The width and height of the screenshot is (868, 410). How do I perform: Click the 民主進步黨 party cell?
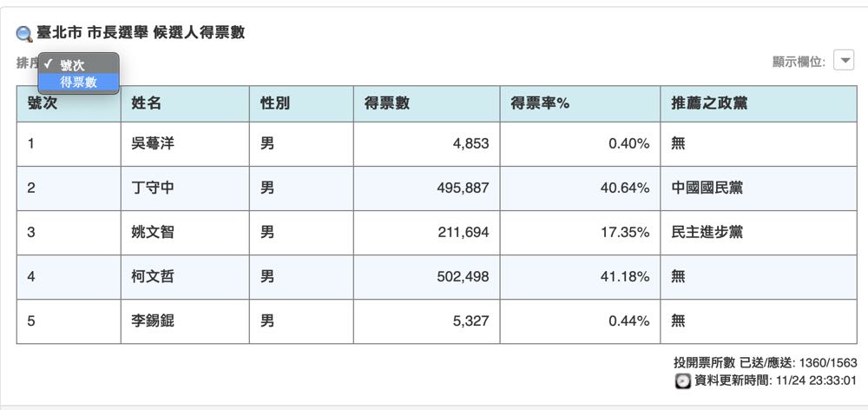click(x=707, y=232)
